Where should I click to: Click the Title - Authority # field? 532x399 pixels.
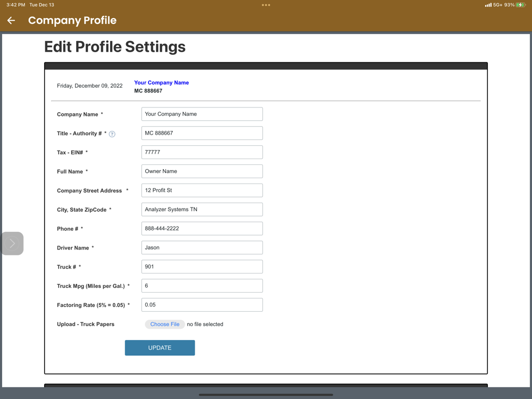click(202, 133)
